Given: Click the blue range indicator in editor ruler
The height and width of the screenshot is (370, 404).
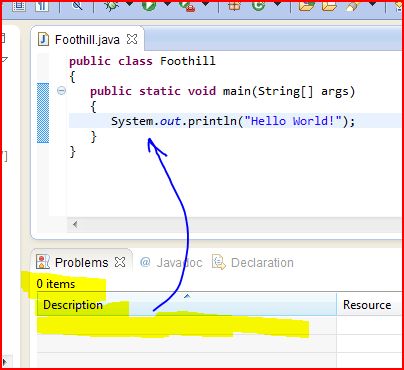Looking at the screenshot, I should (43, 113).
